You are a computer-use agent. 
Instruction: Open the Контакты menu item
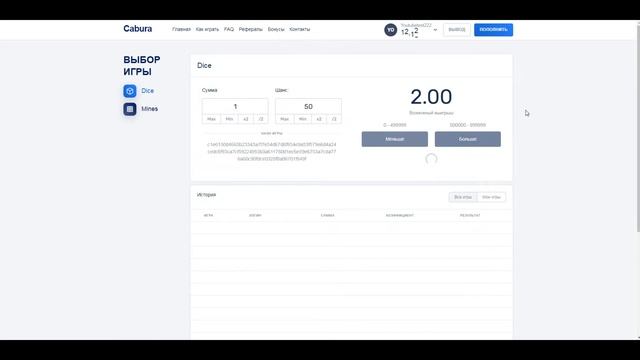point(300,29)
